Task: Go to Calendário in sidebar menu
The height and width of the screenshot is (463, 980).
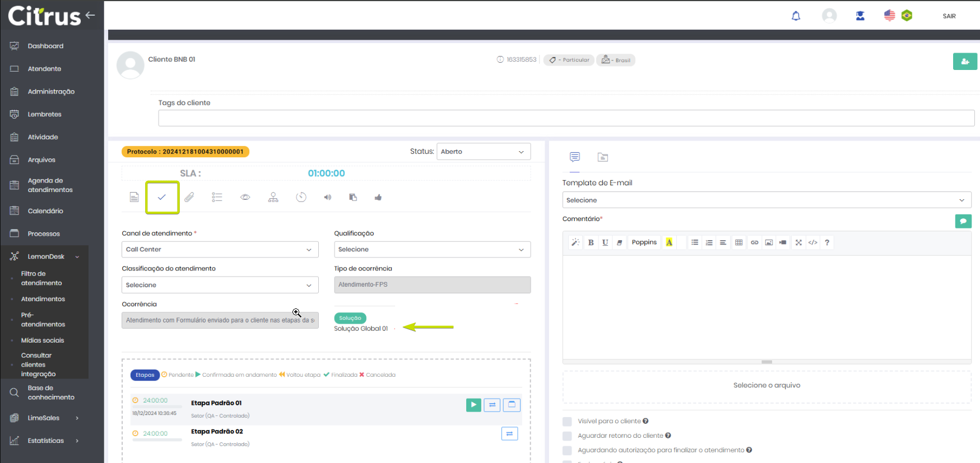Action: point(45,211)
